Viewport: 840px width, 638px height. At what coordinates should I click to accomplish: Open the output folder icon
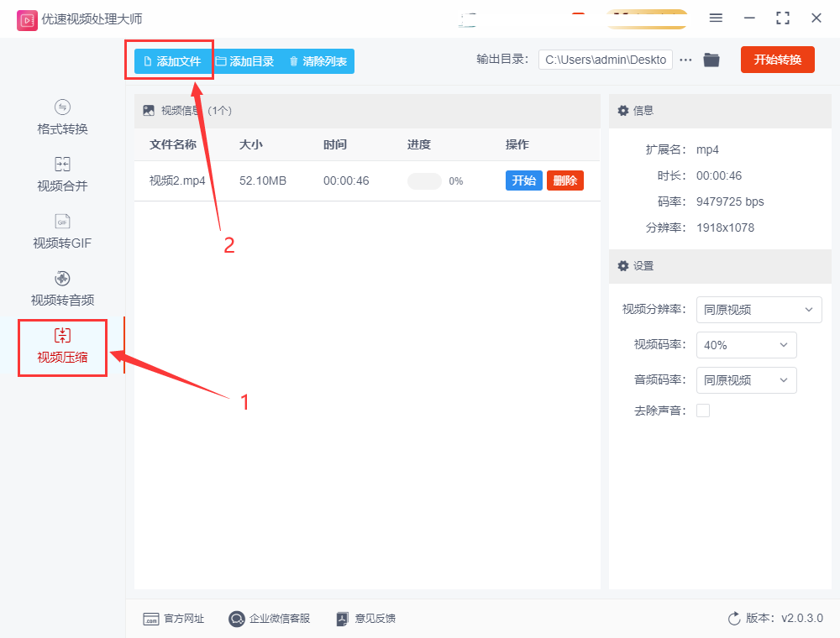711,60
